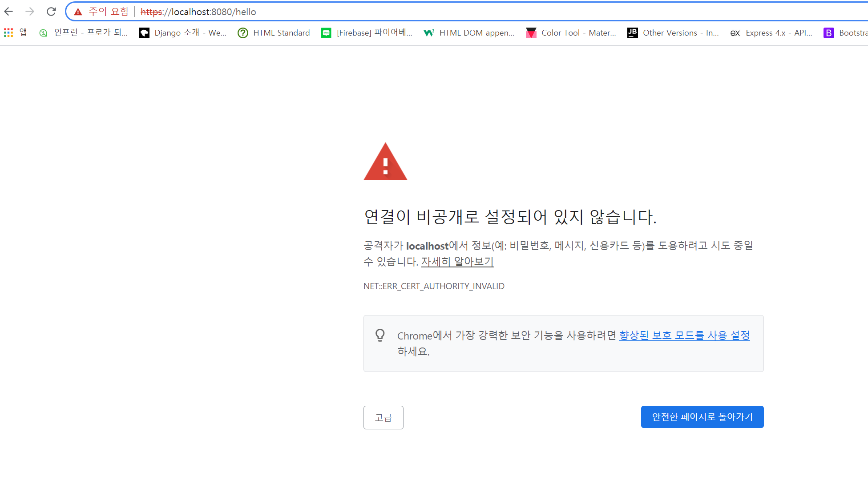This screenshot has height=497, width=868.
Task: Open the Express 4.x API bookmark
Action: pyautogui.click(x=771, y=33)
